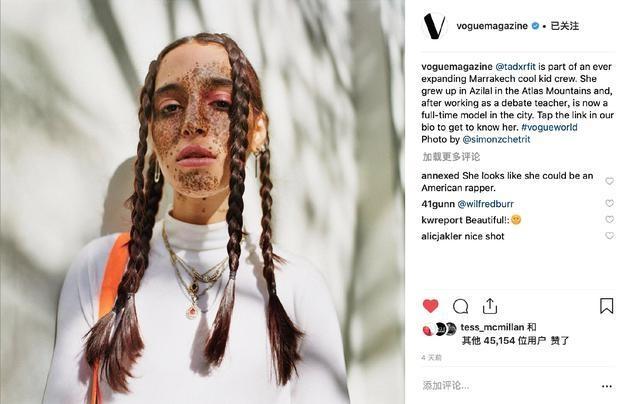Like the annexed comment with its heart
630x404 pixels.
610,181
